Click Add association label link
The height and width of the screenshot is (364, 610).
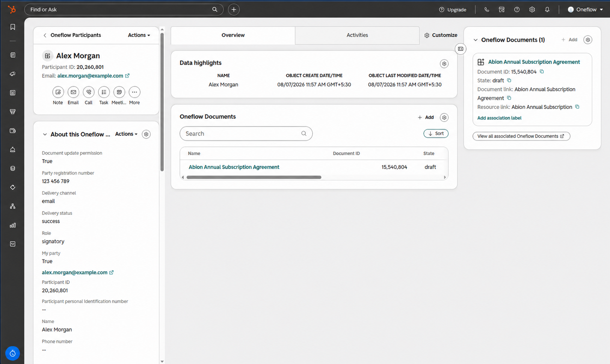pyautogui.click(x=499, y=118)
